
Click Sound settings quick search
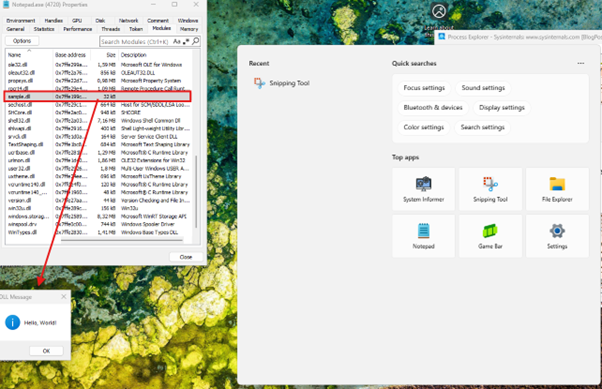point(483,88)
